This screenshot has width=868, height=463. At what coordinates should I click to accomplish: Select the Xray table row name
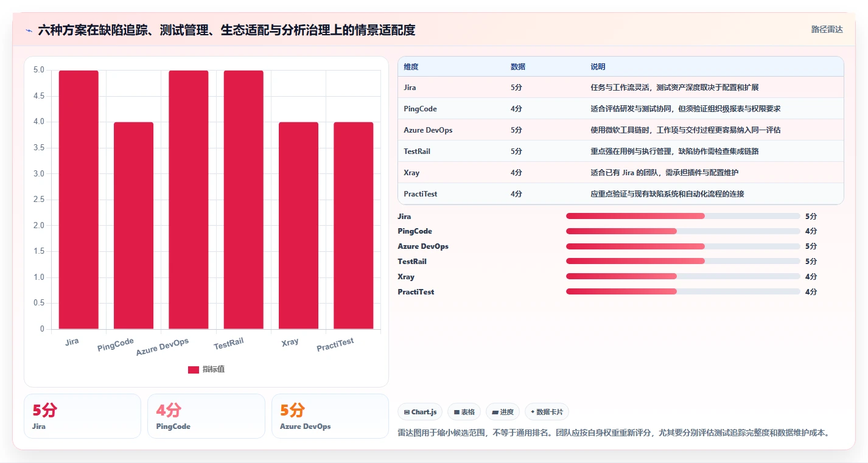(411, 173)
